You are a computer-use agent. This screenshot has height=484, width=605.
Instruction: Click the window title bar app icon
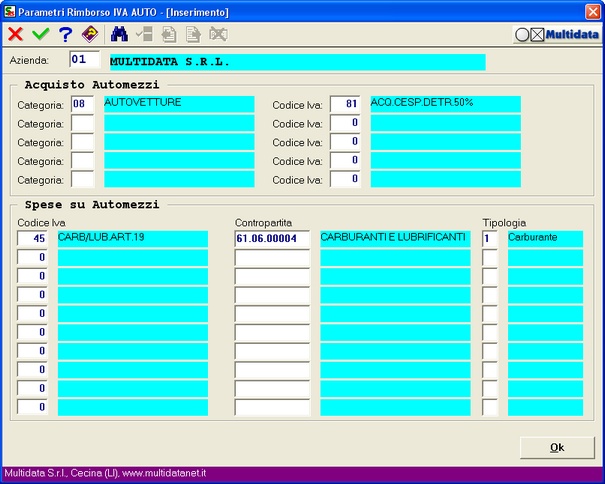coord(10,11)
